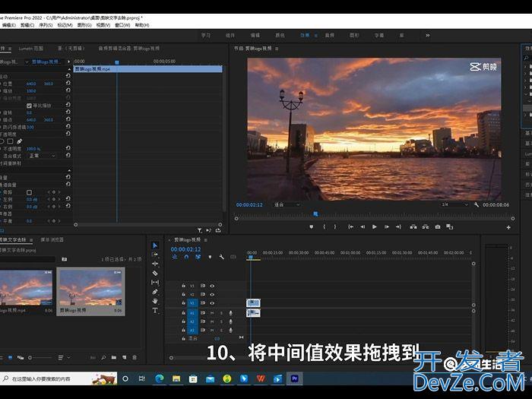Hide track V1 output eye
The image size is (532, 399).
[x=212, y=303]
